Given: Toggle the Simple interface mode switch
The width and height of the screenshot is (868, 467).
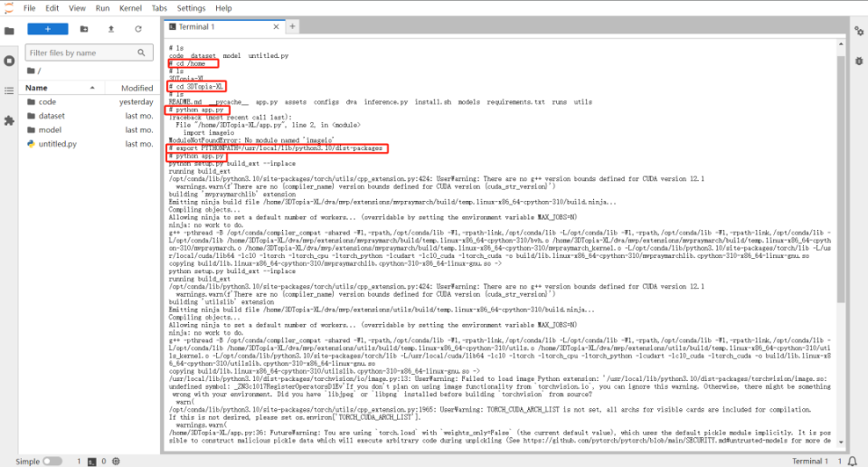Looking at the screenshot, I should [x=52, y=461].
